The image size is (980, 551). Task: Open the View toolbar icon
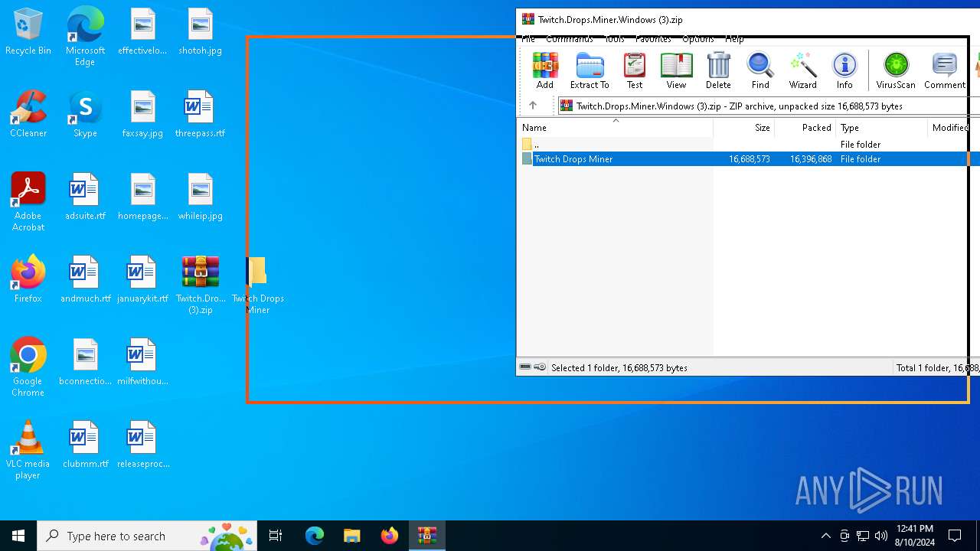pos(676,70)
